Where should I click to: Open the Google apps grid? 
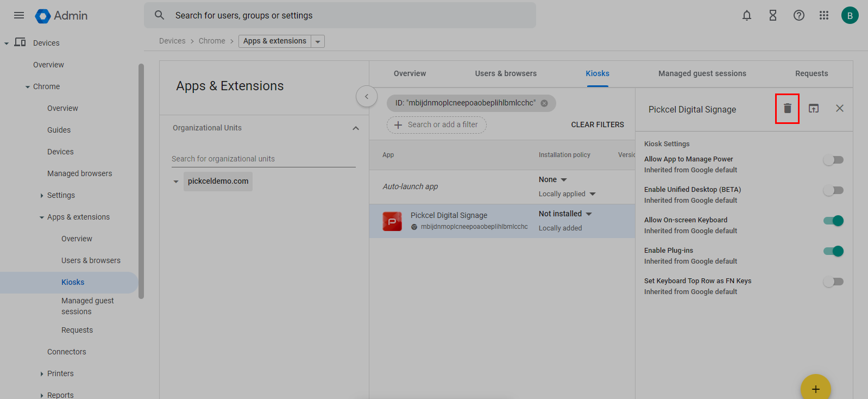pos(824,15)
